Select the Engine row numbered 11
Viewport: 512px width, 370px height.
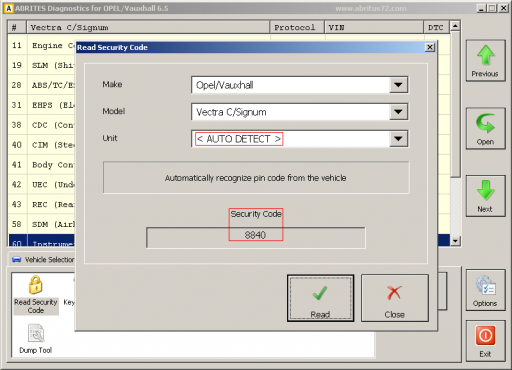tap(42, 45)
